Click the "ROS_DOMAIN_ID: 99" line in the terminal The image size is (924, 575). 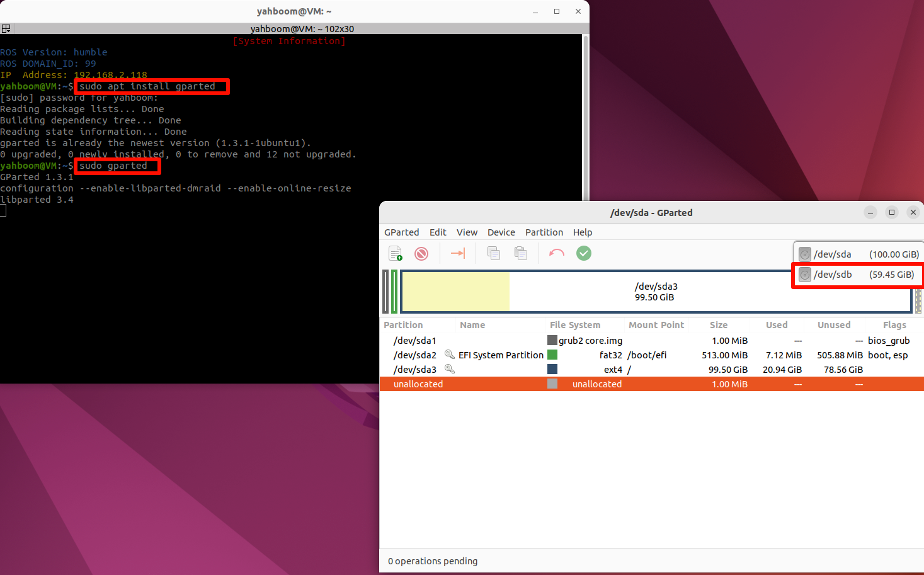[x=48, y=64]
